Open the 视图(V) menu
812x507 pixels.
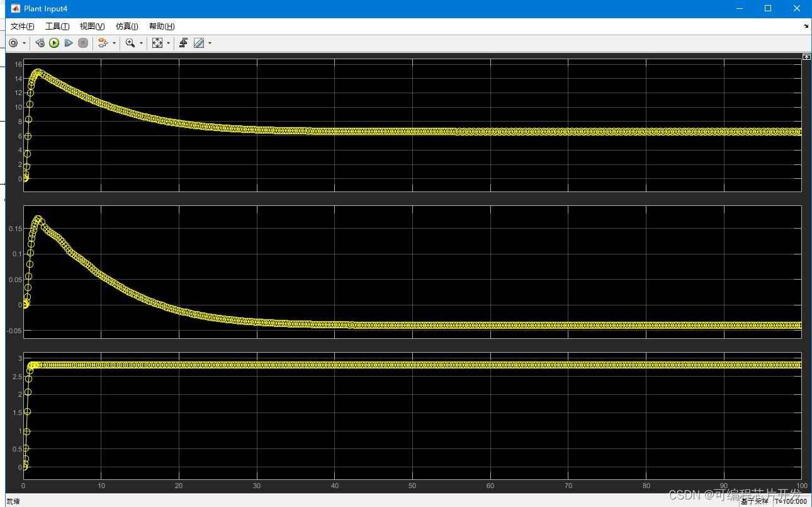coord(92,26)
